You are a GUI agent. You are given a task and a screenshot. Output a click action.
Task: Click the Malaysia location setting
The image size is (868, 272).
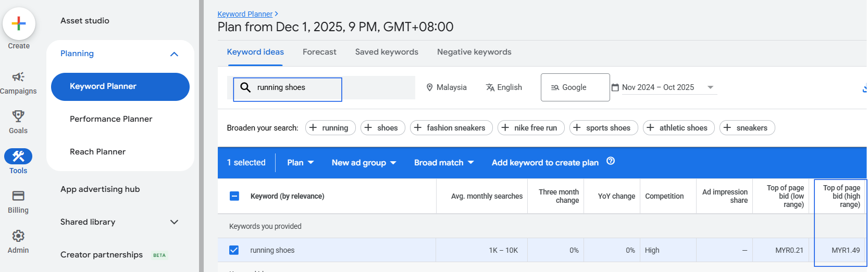[447, 87]
